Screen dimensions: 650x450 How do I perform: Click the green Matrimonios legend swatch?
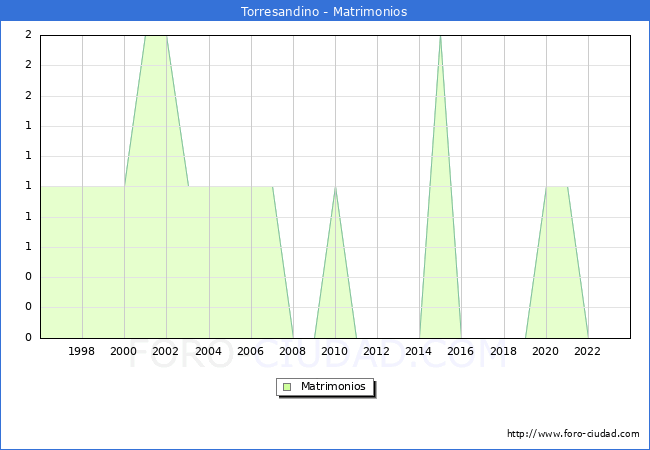click(287, 387)
